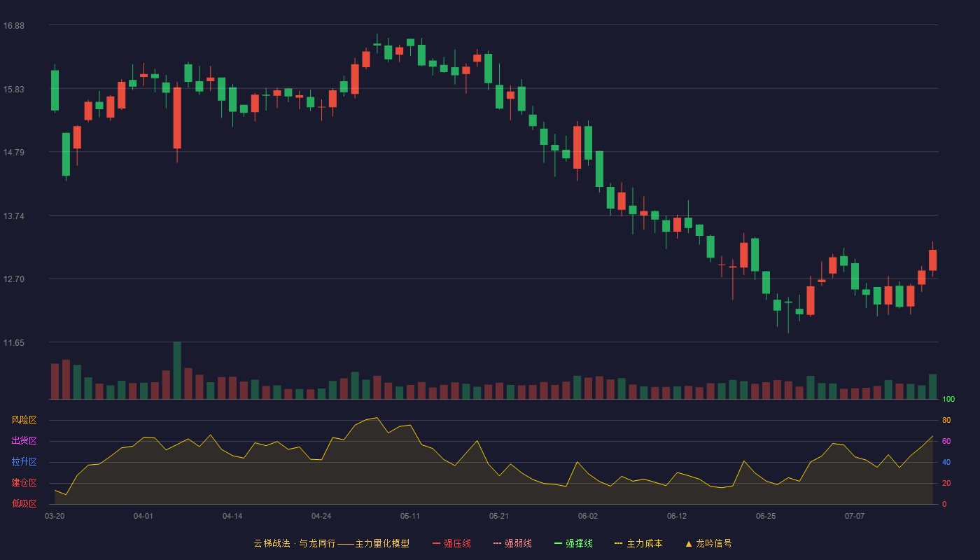The image size is (980, 560).
Task: Click the 06-02 date axis label
Action: [x=588, y=516]
